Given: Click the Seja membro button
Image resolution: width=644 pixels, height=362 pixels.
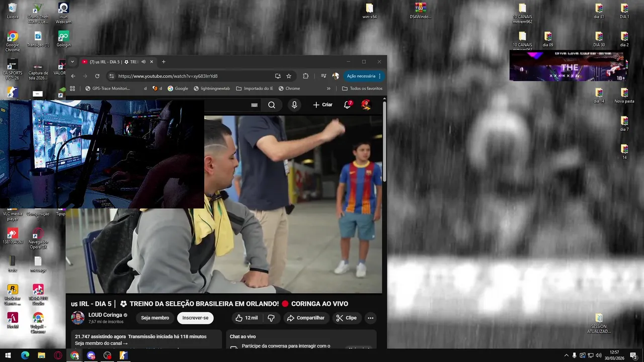Looking at the screenshot, I should (155, 318).
